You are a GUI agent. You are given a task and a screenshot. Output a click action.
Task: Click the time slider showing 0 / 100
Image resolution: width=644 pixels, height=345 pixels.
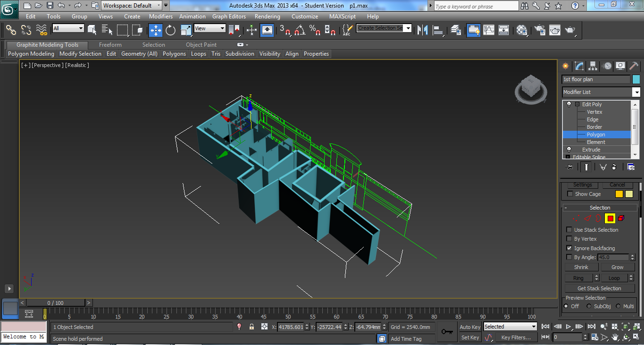pos(56,303)
